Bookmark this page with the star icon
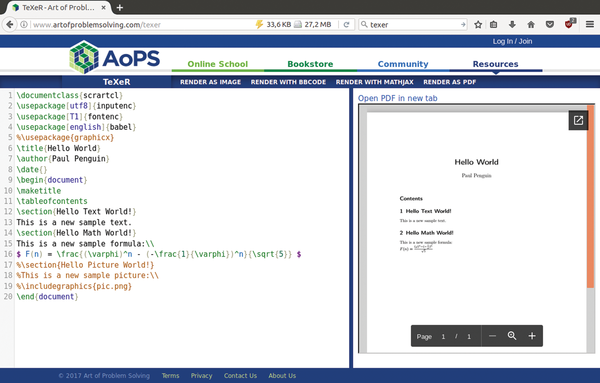Viewport: 600px width, 383px height. coord(478,24)
